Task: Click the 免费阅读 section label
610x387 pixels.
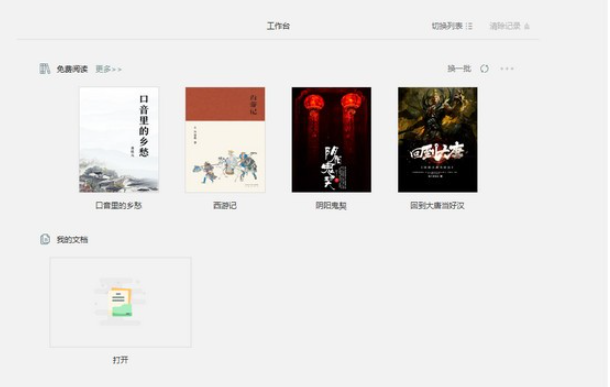Action: click(72, 69)
